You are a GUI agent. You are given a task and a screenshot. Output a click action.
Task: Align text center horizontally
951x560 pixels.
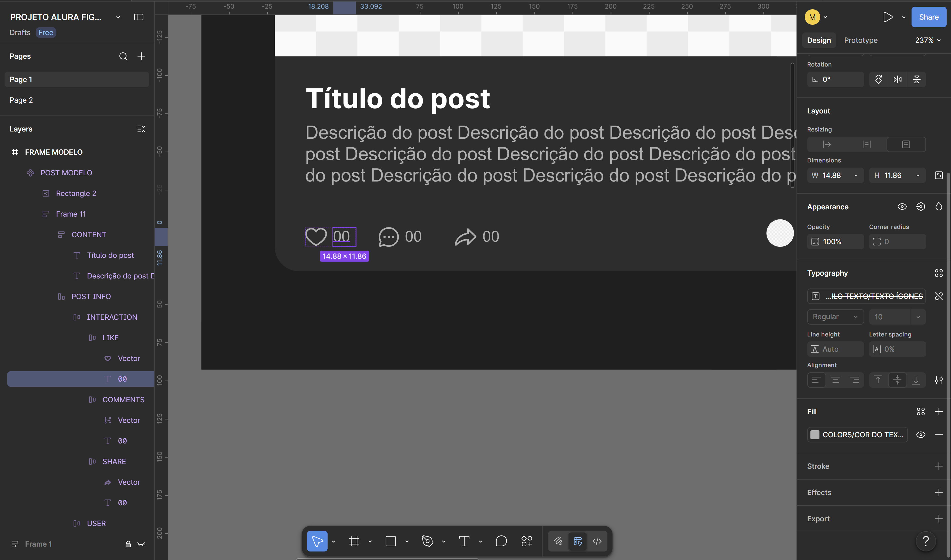pyautogui.click(x=835, y=380)
